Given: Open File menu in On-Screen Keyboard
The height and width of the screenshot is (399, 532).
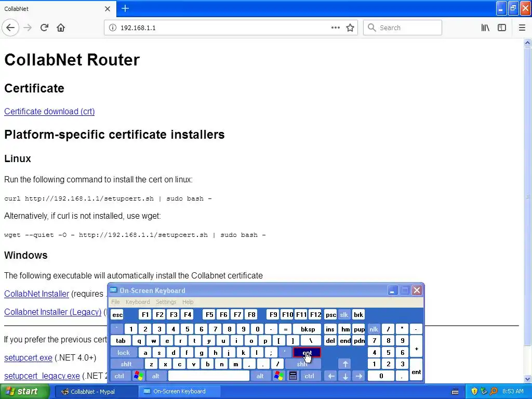Looking at the screenshot, I should point(115,302).
